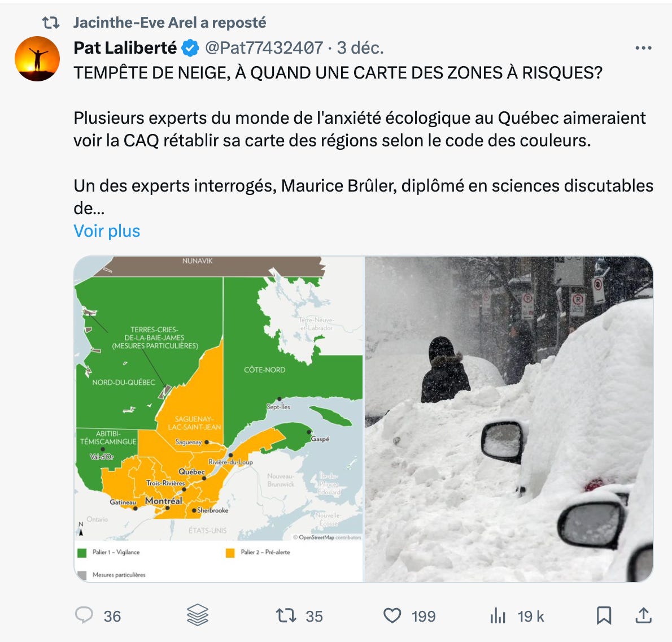The height and width of the screenshot is (642, 672).
Task: Bookmark this post
Action: [604, 615]
